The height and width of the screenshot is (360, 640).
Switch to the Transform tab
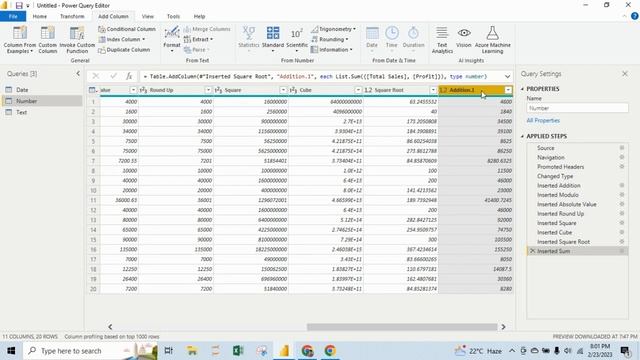[72, 16]
